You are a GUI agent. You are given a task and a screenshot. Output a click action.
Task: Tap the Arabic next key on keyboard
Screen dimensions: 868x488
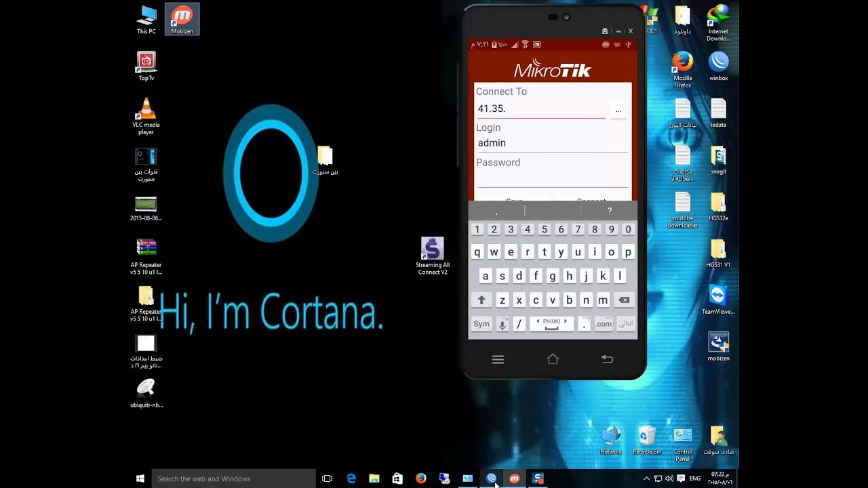point(626,324)
